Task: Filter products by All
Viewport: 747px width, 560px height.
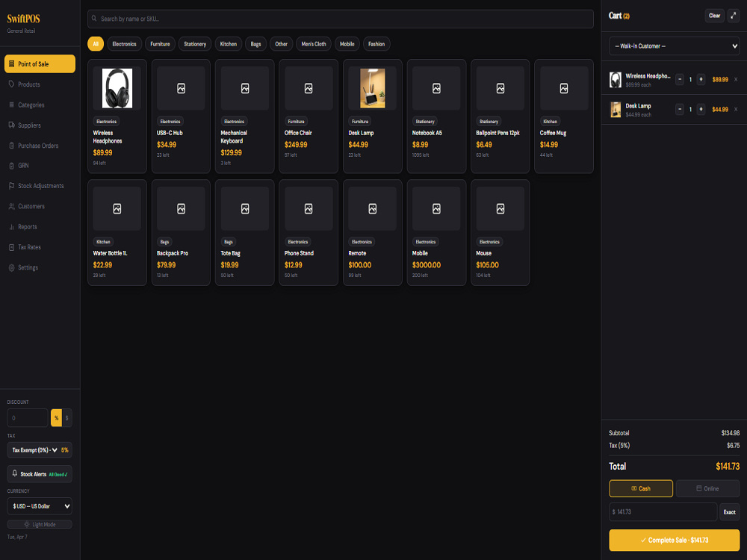Action: pyautogui.click(x=96, y=44)
